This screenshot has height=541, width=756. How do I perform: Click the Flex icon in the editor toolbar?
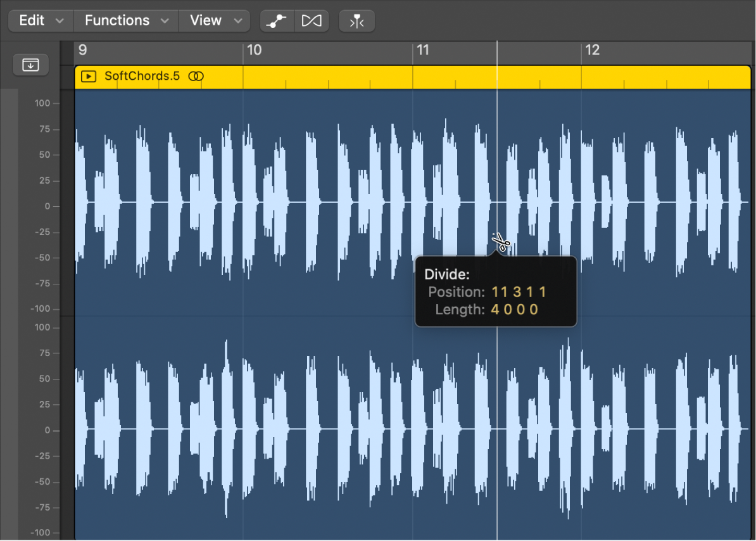[x=312, y=20]
